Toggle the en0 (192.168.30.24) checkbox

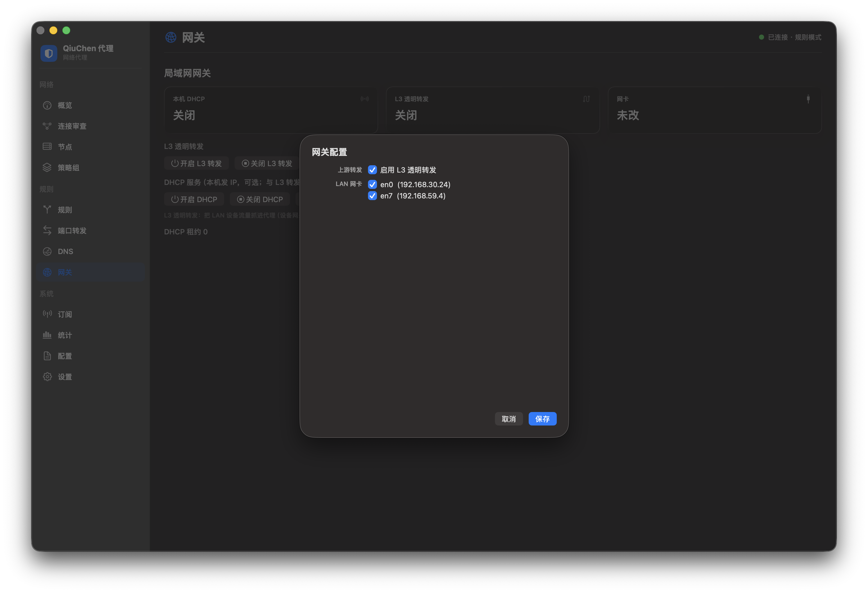(372, 185)
